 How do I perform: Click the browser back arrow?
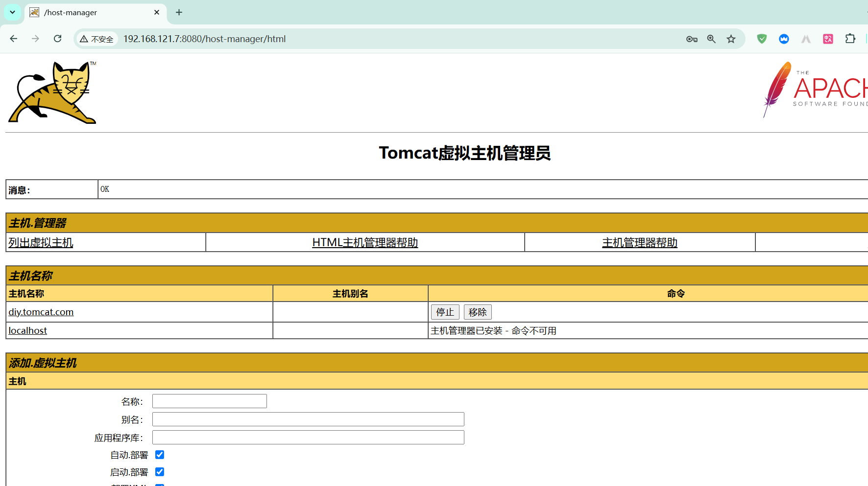14,39
